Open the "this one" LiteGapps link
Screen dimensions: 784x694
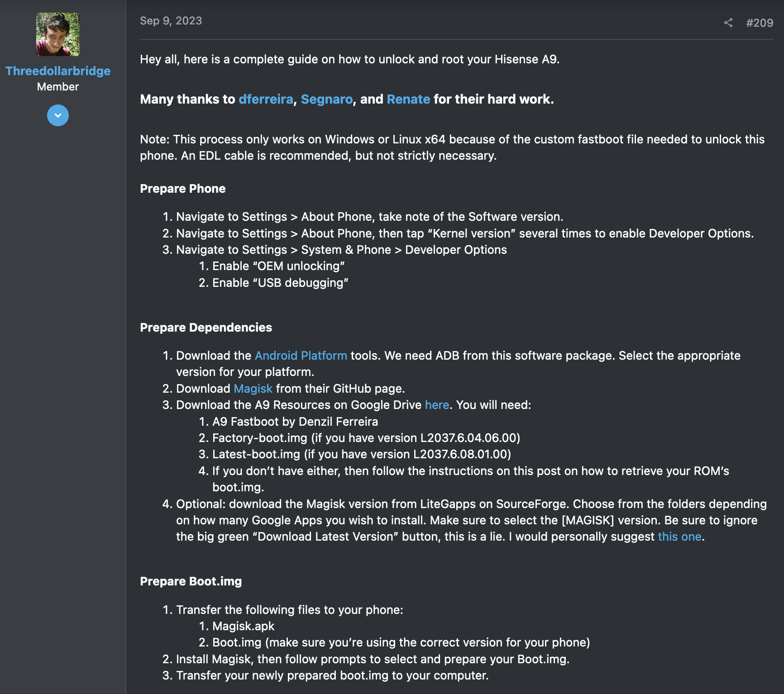point(679,537)
